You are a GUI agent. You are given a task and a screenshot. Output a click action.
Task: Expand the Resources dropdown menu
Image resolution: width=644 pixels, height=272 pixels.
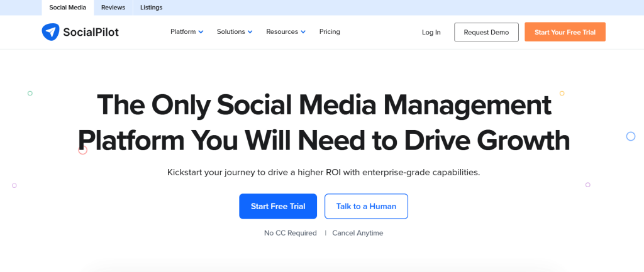[x=286, y=31]
